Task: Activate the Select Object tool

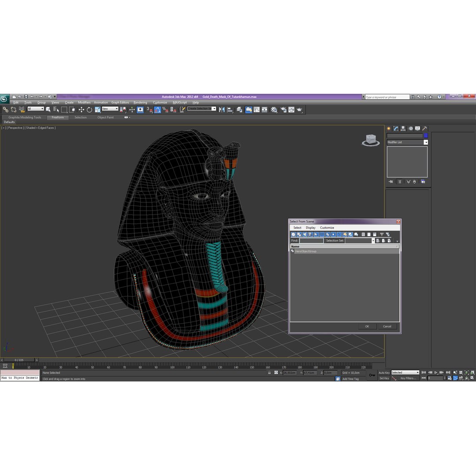Action: coord(48,110)
